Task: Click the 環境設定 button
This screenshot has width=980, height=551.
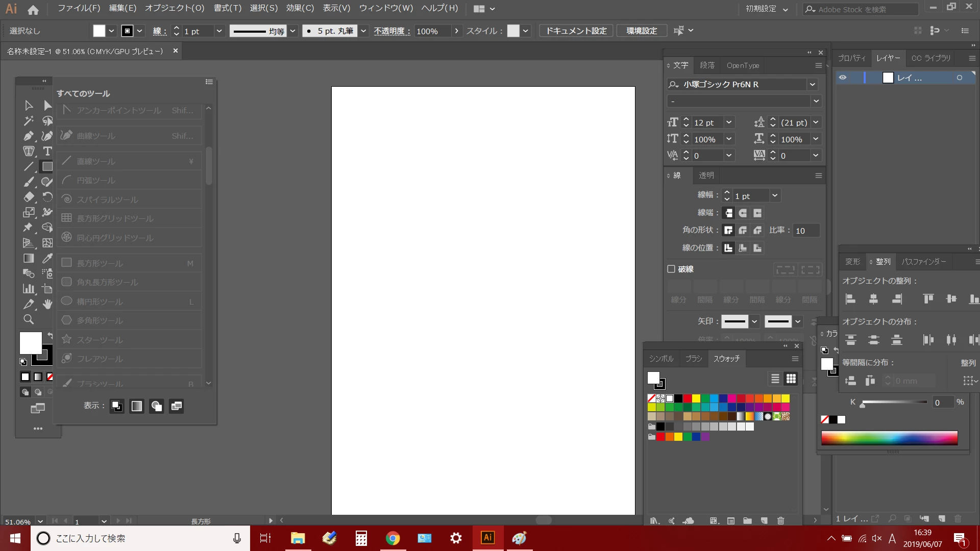Action: 642,31
